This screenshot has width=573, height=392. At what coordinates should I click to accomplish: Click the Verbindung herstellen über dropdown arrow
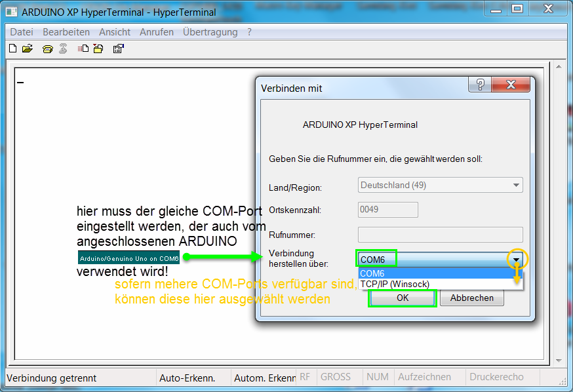[x=517, y=260]
